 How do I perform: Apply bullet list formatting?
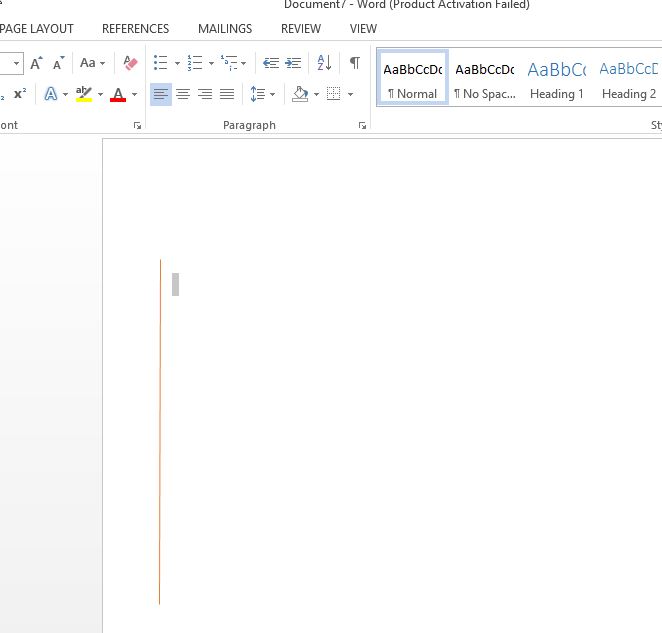coord(160,63)
